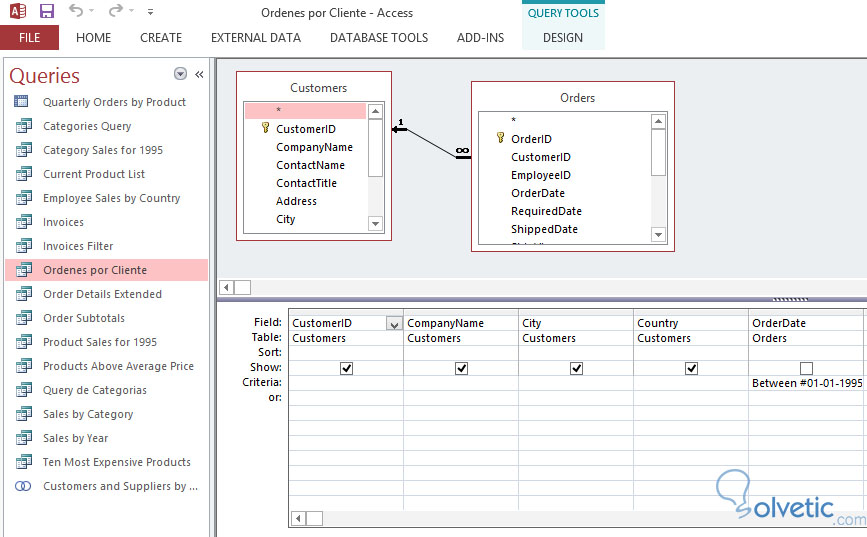Image resolution: width=867 pixels, height=537 pixels.
Task: Select the join line between Customers and Orders
Action: pos(431,143)
